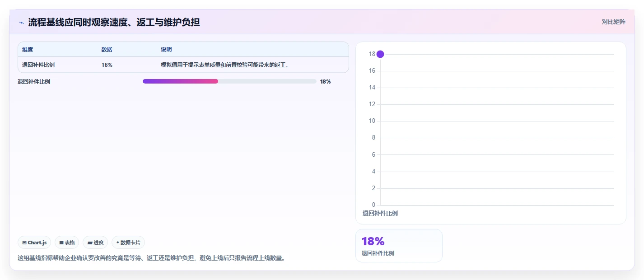Click the purple data point on the chart

tap(380, 54)
